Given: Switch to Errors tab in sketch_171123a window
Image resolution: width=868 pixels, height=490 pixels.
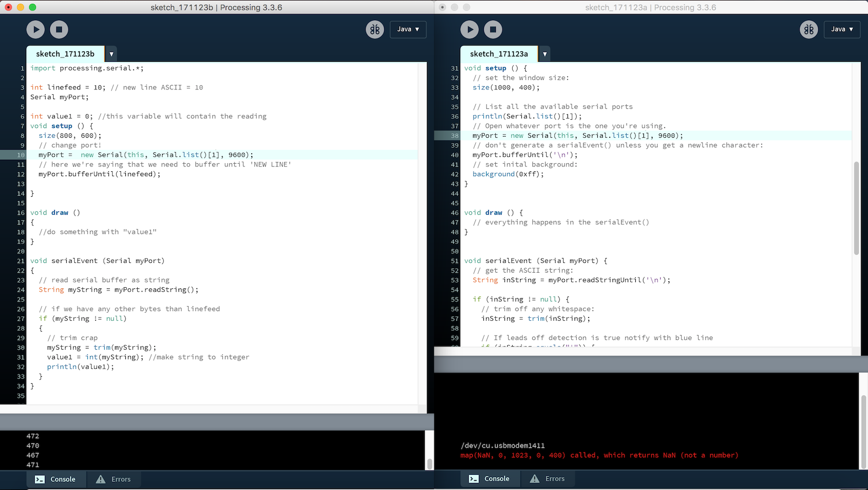Looking at the screenshot, I should [547, 479].
